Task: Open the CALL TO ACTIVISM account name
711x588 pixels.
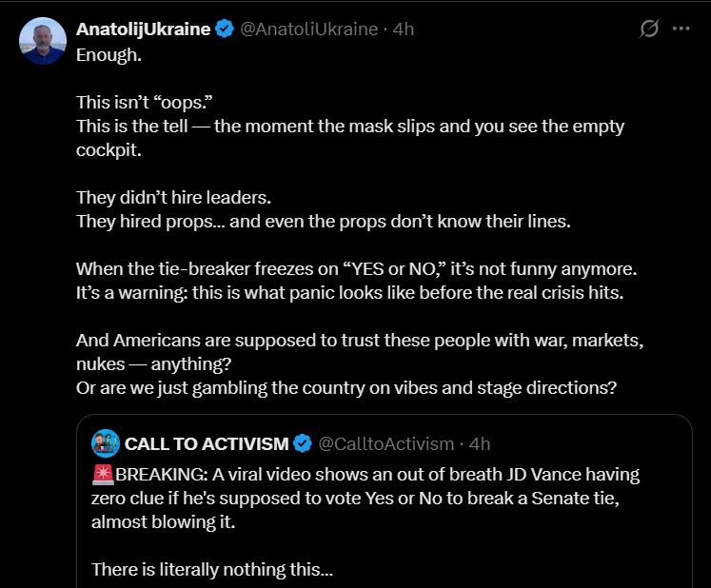Action: tap(207, 443)
